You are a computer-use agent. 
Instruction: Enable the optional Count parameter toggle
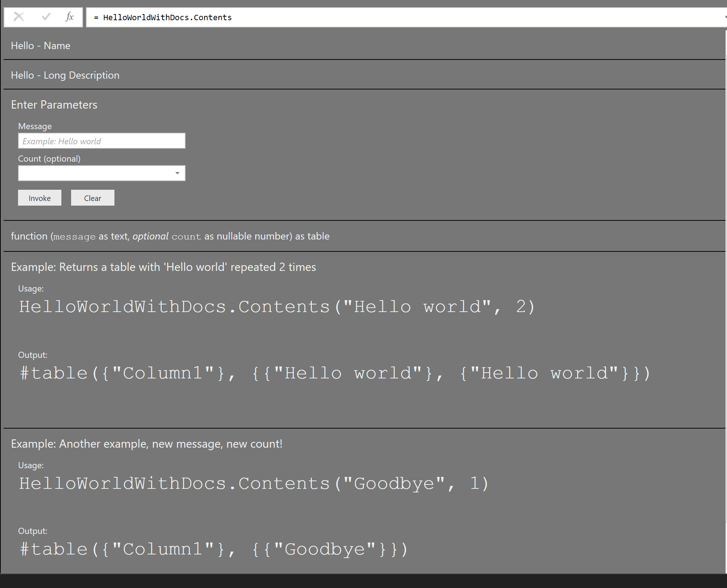pyautogui.click(x=178, y=174)
